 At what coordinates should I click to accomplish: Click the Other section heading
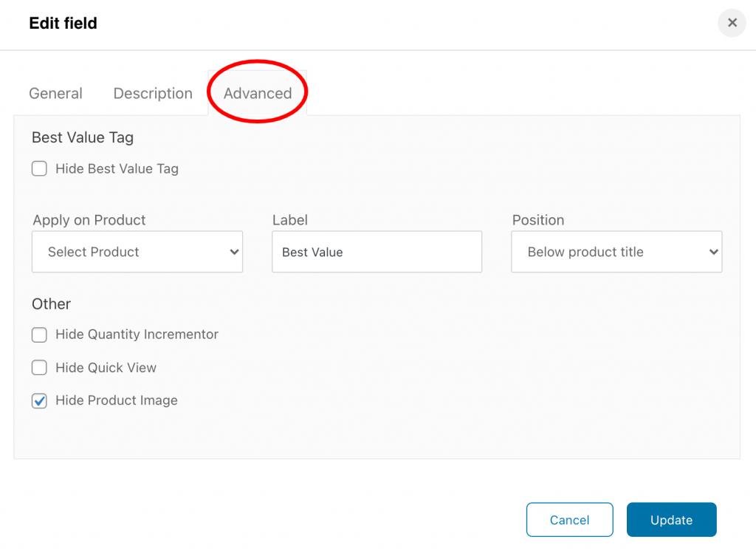tap(51, 303)
